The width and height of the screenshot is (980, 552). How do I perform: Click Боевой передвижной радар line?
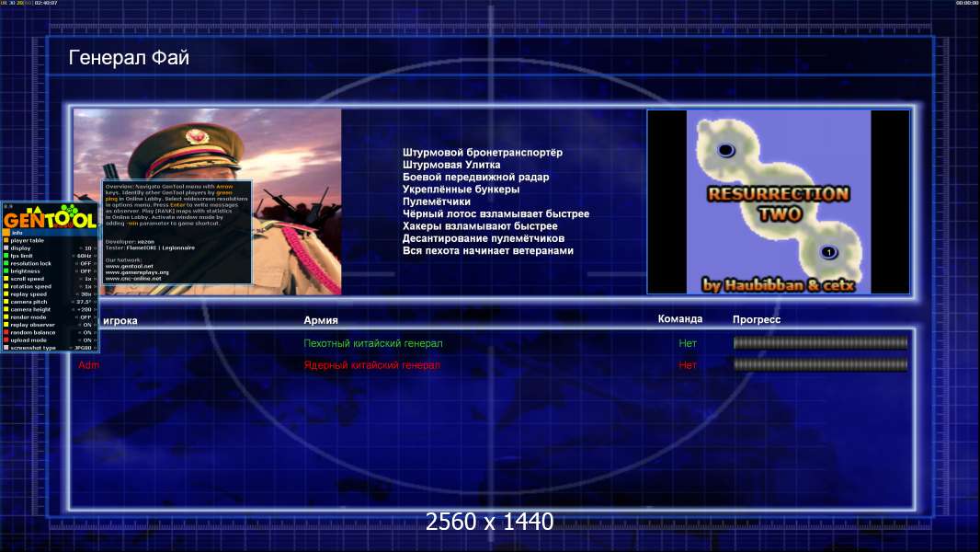[475, 177]
